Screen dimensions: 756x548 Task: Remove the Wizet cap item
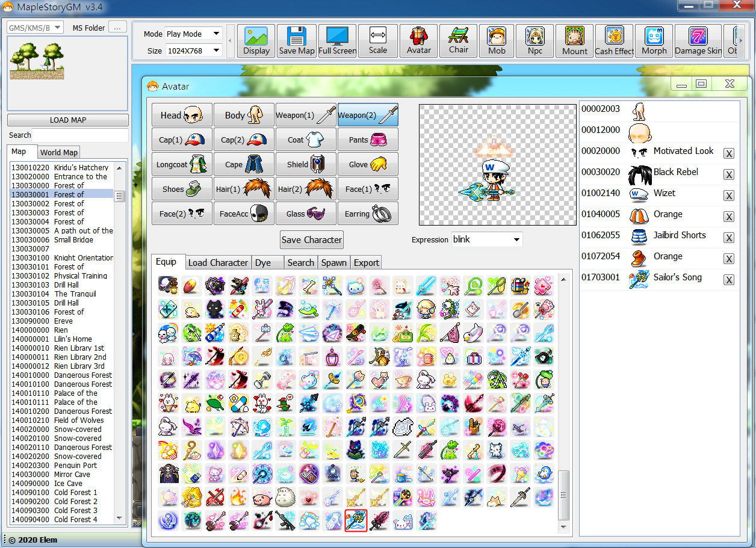click(x=729, y=195)
